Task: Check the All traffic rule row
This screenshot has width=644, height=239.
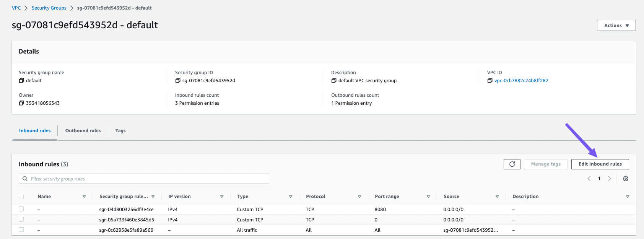Action: (x=21, y=230)
